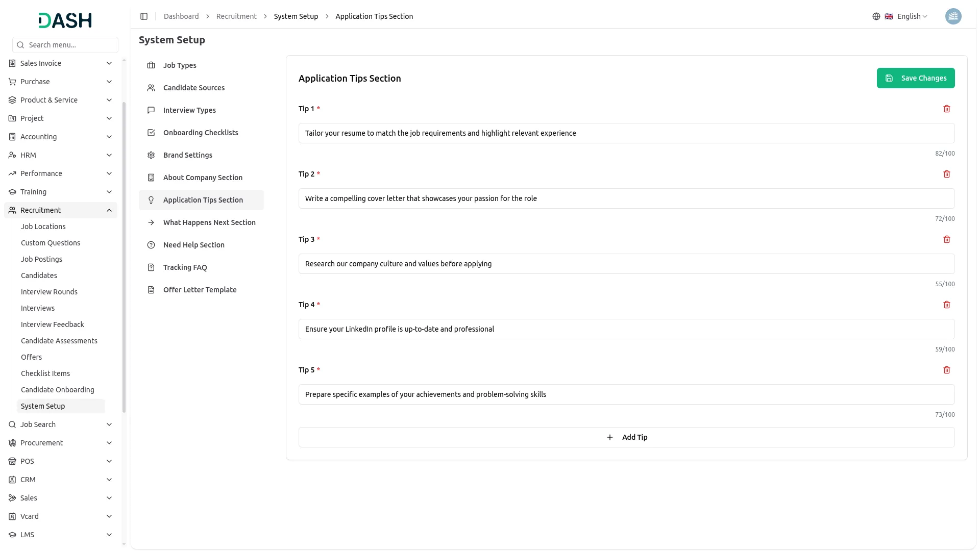Focus the Search menu input box
Image resolution: width=980 pixels, height=551 pixels.
click(65, 45)
